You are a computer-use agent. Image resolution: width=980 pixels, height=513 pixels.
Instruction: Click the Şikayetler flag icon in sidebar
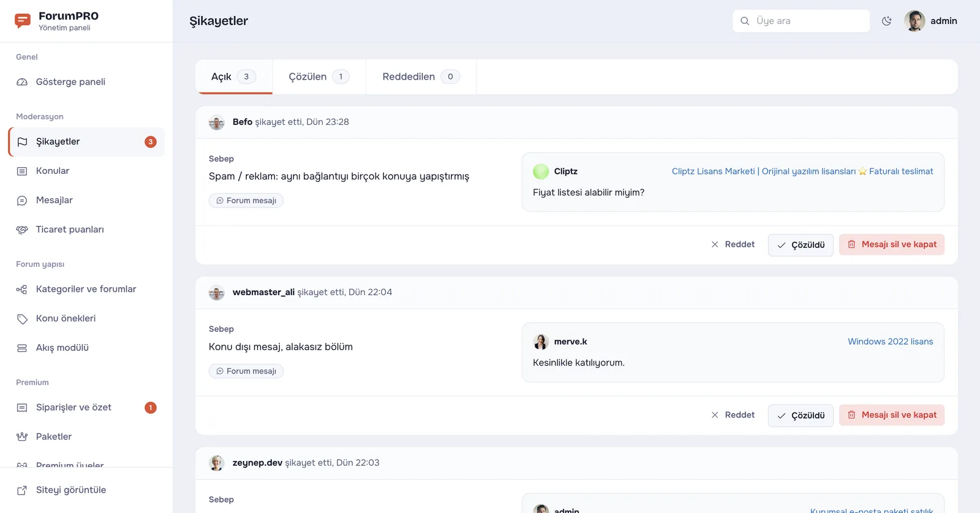[22, 142]
